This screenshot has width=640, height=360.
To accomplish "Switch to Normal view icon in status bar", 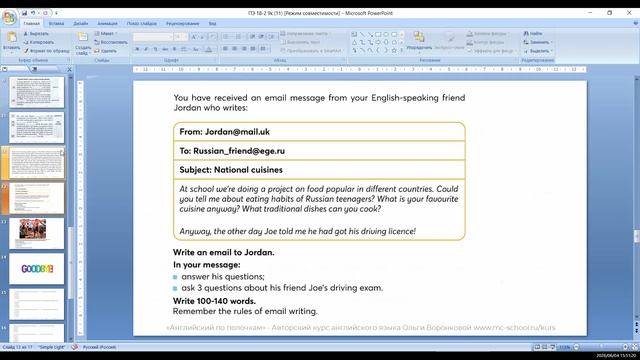I will [538, 347].
